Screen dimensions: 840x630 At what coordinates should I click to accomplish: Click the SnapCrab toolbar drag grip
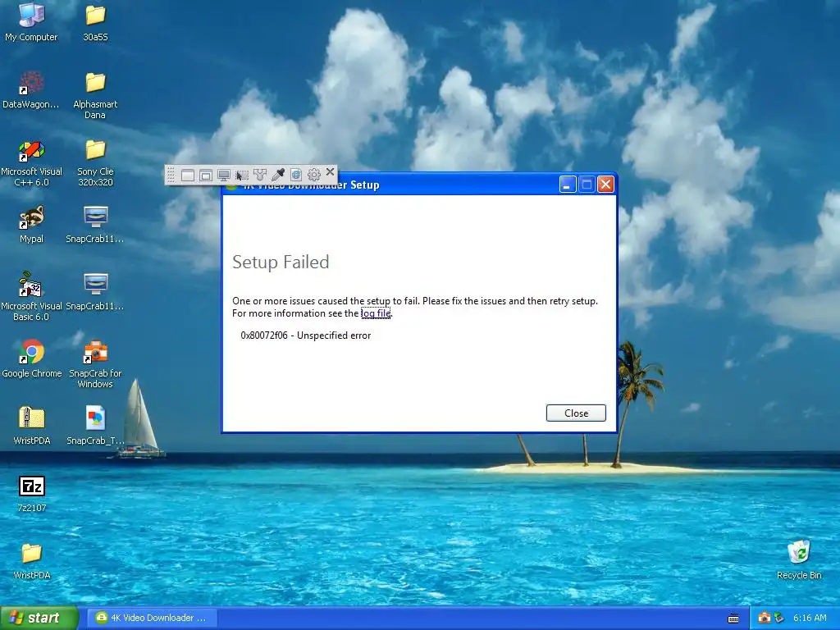[x=171, y=176]
